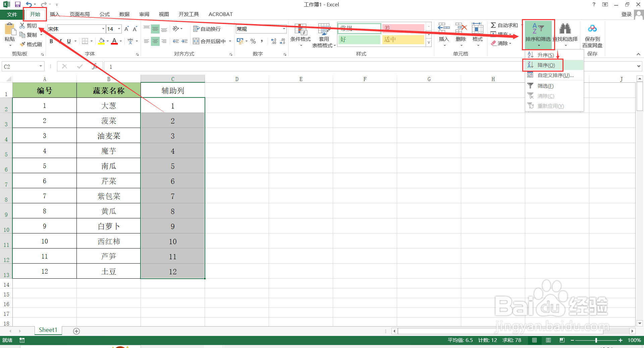The width and height of the screenshot is (644, 348).
Task: Switch to the 页面布局 tab
Action: click(x=80, y=14)
